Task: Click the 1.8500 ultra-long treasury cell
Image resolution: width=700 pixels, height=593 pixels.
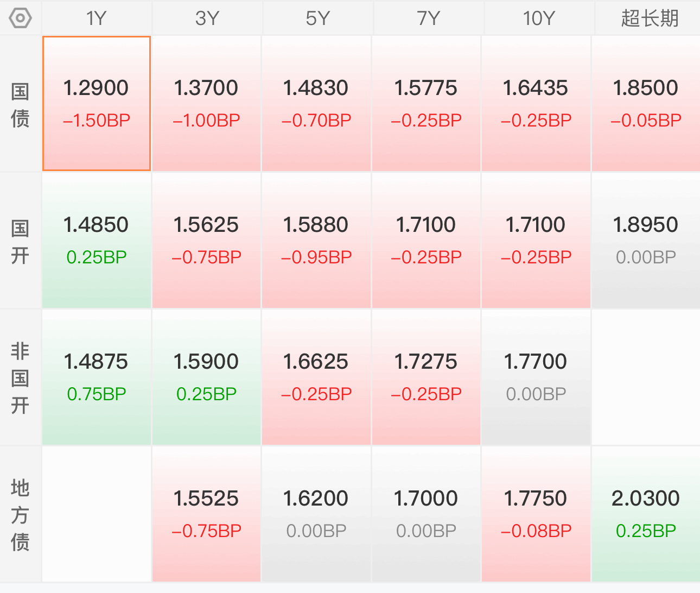Action: [x=646, y=104]
